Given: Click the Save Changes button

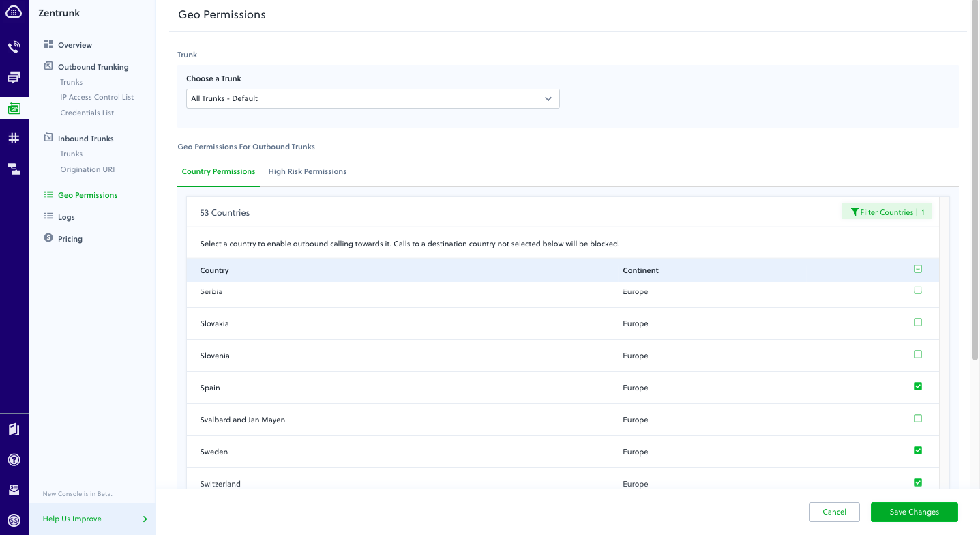Looking at the screenshot, I should click(914, 512).
